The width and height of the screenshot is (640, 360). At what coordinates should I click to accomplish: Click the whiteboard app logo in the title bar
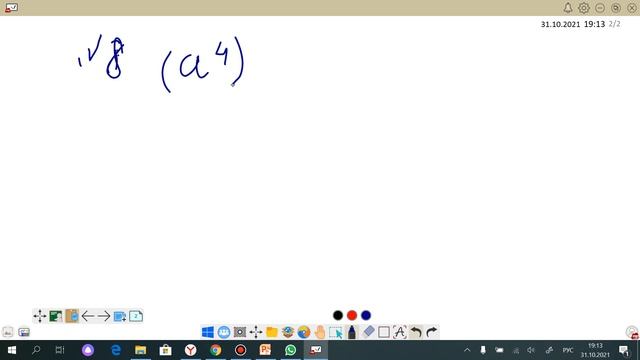tap(11, 8)
